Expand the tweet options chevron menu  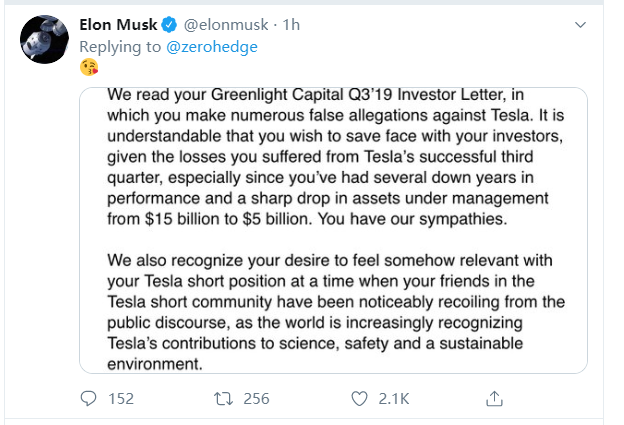[x=582, y=23]
